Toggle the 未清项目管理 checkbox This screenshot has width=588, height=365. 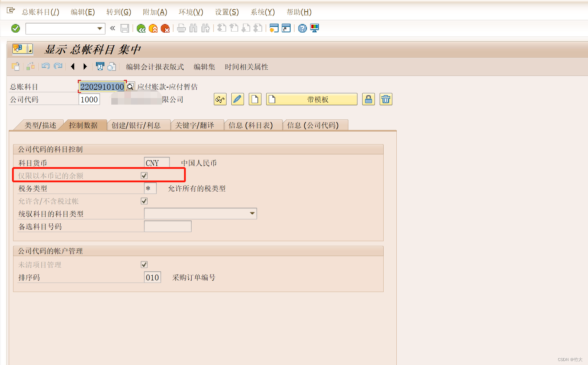pos(144,264)
